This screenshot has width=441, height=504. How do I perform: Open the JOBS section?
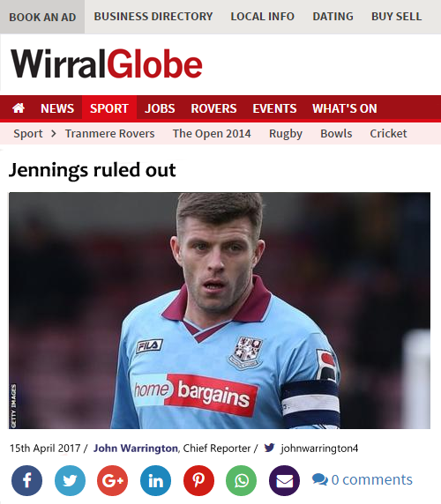[x=160, y=108]
